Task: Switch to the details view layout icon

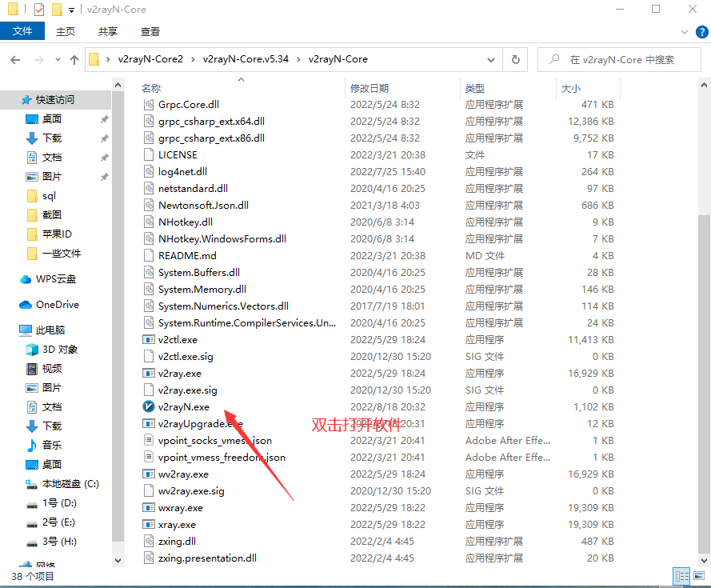Action: pyautogui.click(x=682, y=576)
